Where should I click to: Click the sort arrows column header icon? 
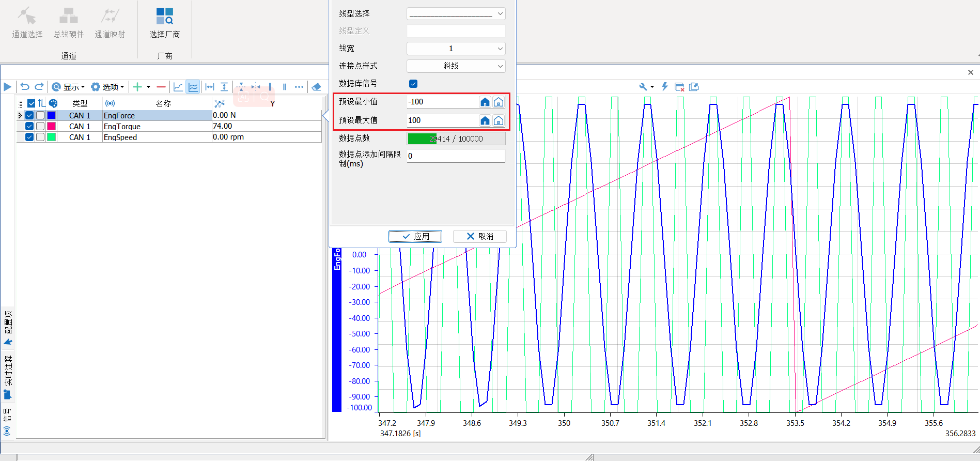[x=42, y=103]
